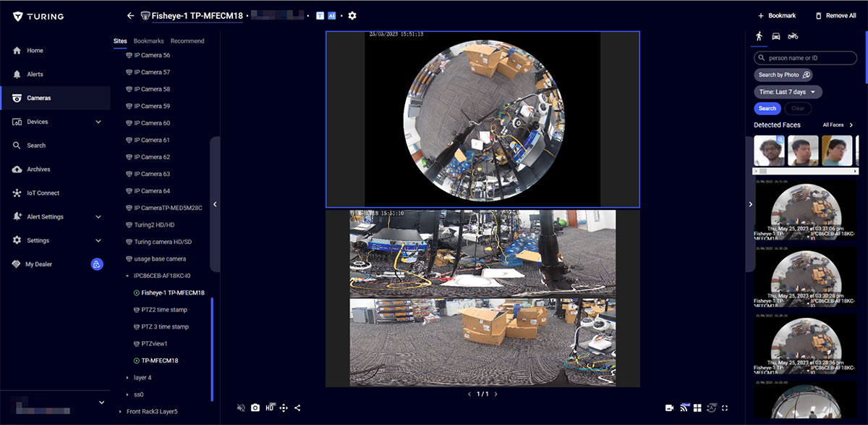Enter fullscreen view
Image resolution: width=868 pixels, height=425 pixels.
[x=725, y=408]
